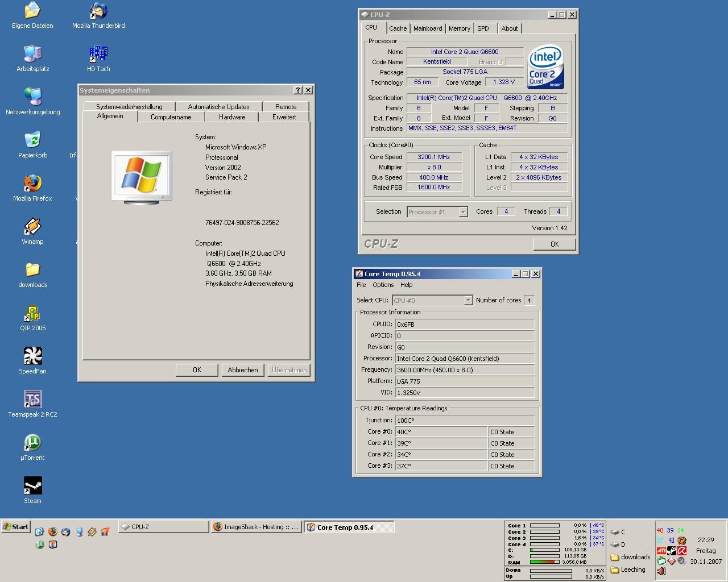Open drive C from the taskbar toolbar
728x582 pixels.
618,533
